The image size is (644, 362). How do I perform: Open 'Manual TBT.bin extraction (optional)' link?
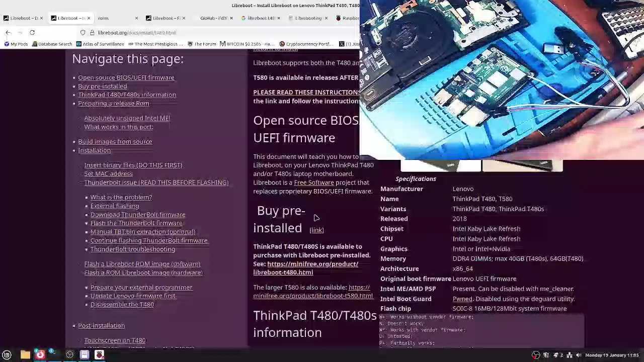tap(142, 232)
